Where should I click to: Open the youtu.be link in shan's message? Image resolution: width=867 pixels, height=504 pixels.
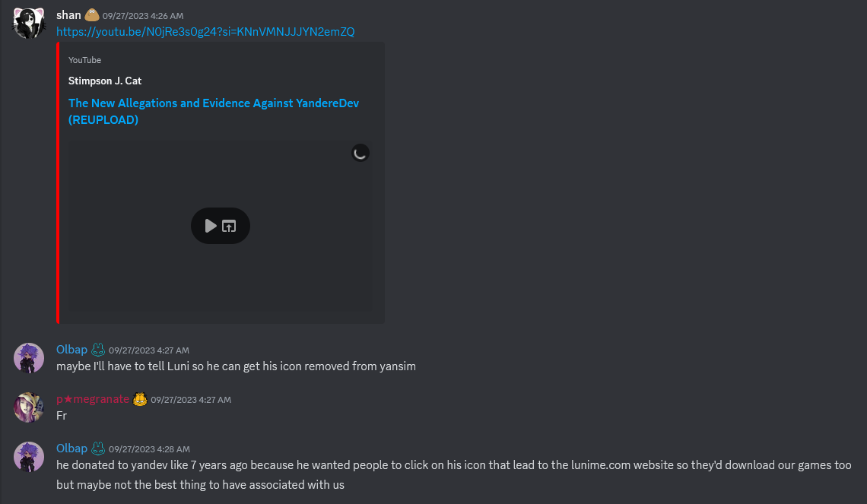[x=205, y=32]
